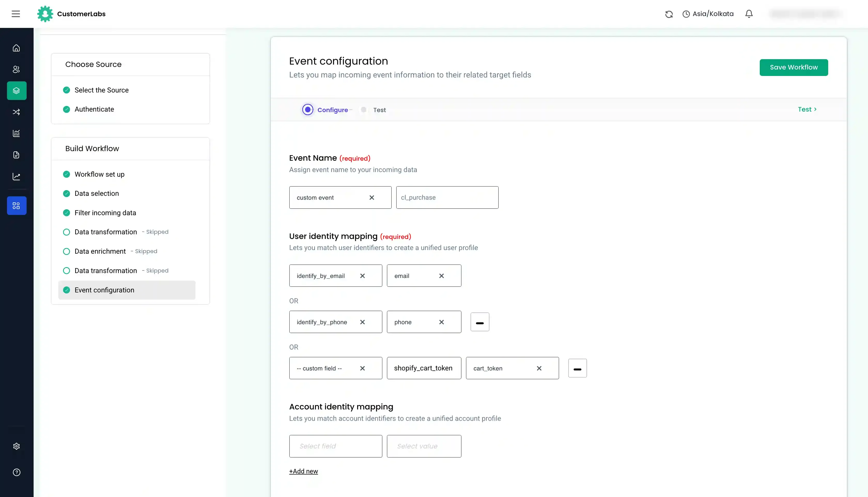This screenshot has width=868, height=497.
Task: Clear the phone value
Action: pos(441,322)
